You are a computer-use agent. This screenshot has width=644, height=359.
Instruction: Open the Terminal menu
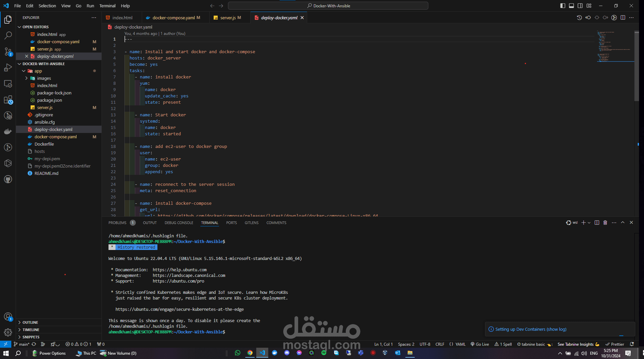click(x=107, y=6)
